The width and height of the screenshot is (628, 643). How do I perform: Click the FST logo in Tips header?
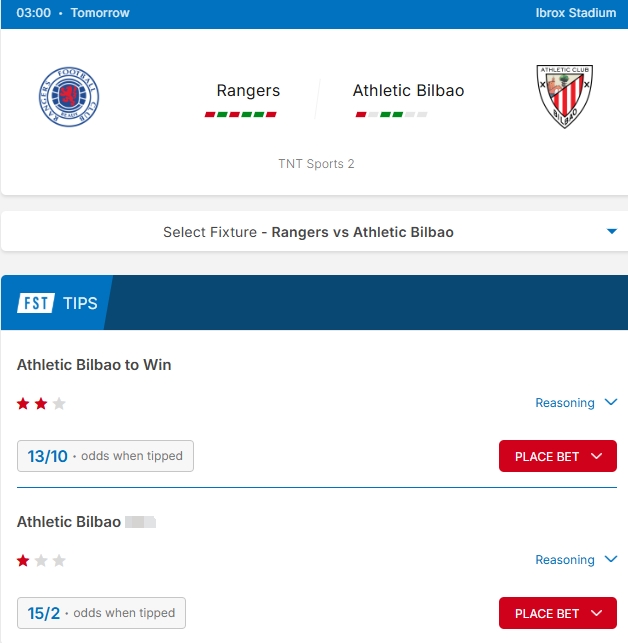(x=35, y=302)
